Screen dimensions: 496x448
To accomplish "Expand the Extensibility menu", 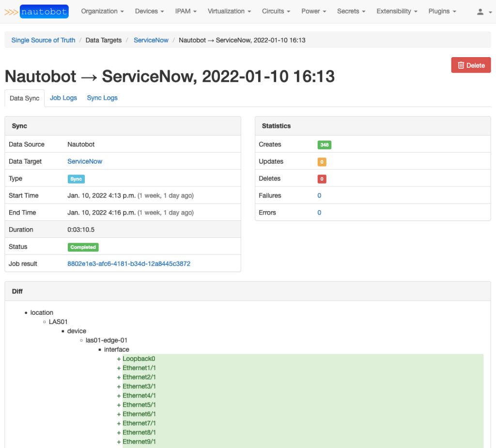I will (x=397, y=12).
